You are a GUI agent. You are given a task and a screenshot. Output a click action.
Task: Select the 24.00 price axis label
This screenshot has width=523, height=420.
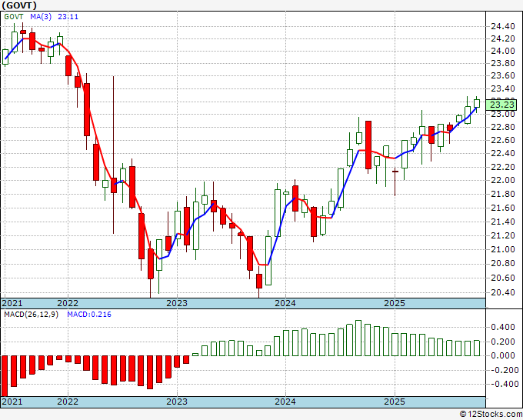(x=503, y=51)
